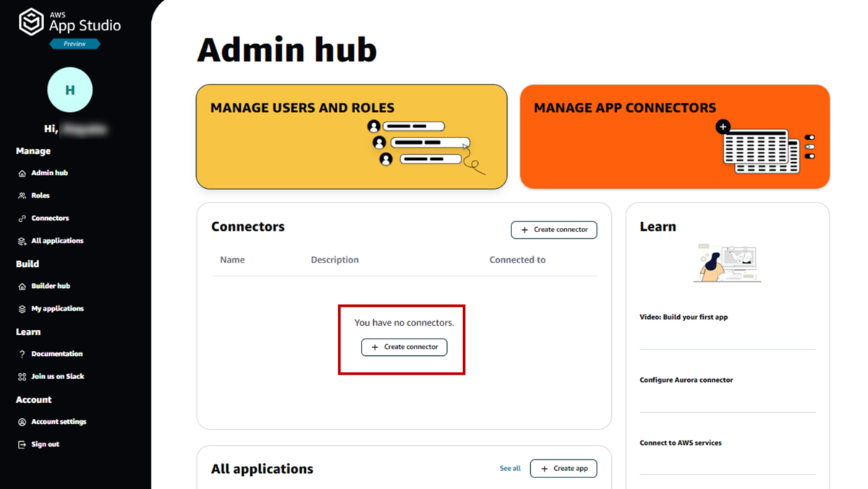This screenshot has width=868, height=489.
Task: Click the Admin hub page heading
Action: pyautogui.click(x=287, y=50)
